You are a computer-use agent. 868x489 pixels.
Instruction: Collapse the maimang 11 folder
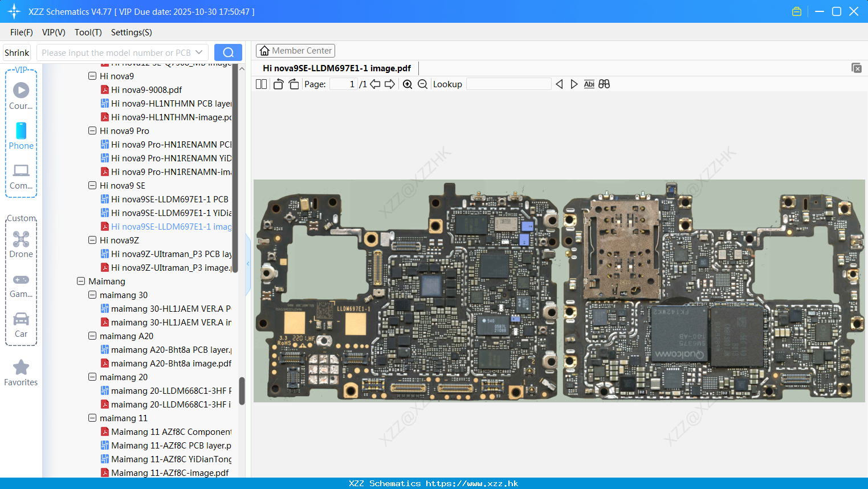[x=92, y=418]
